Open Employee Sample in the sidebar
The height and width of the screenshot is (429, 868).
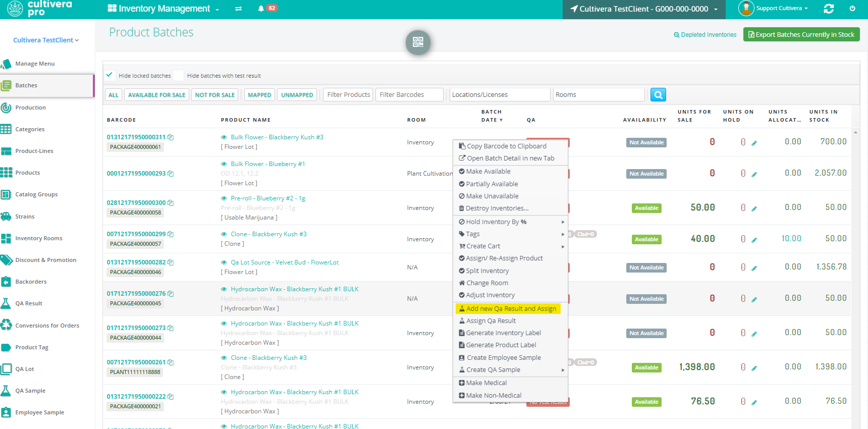click(40, 412)
